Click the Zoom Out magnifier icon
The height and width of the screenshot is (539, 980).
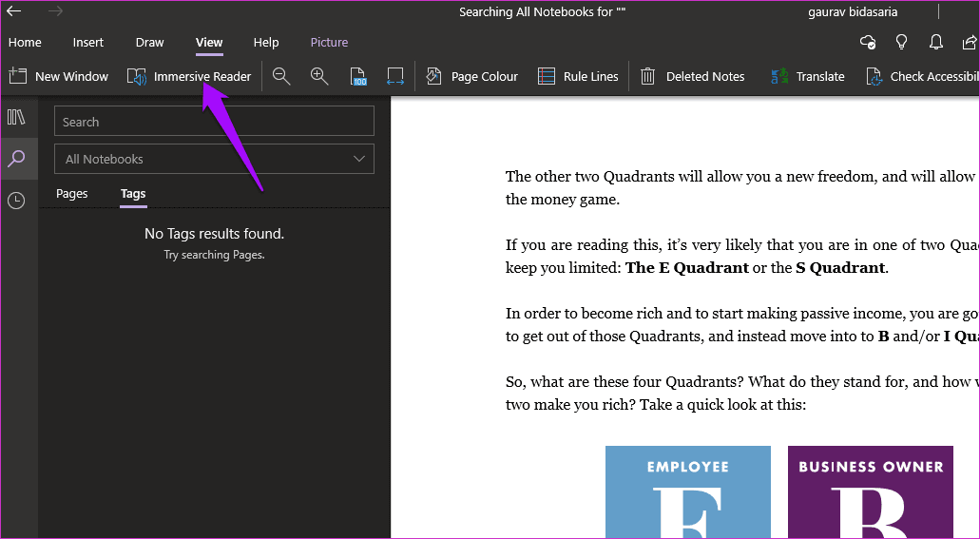[x=281, y=76]
